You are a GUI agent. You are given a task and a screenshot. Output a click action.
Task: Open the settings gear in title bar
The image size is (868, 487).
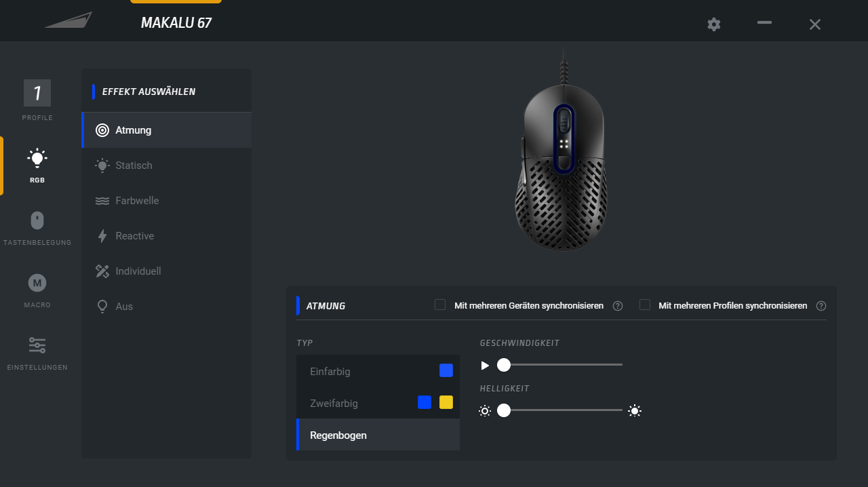point(713,24)
